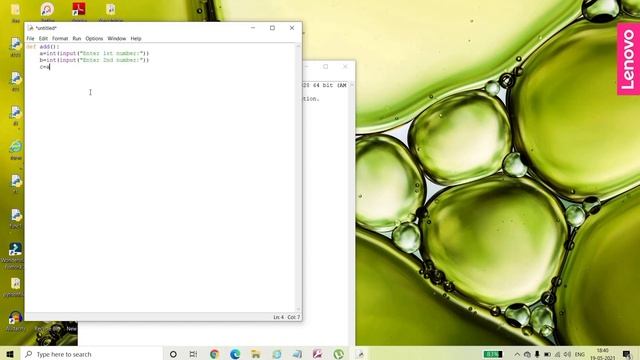Click the Lenovo logo badge

(x=628, y=59)
